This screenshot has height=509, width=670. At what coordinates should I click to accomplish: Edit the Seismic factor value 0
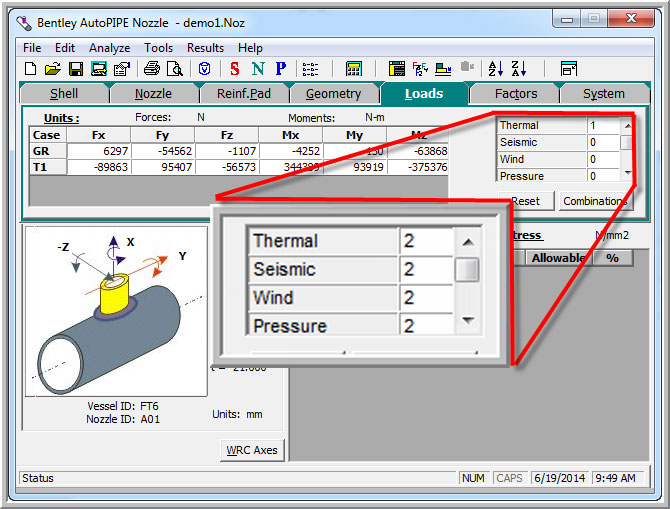[x=603, y=142]
